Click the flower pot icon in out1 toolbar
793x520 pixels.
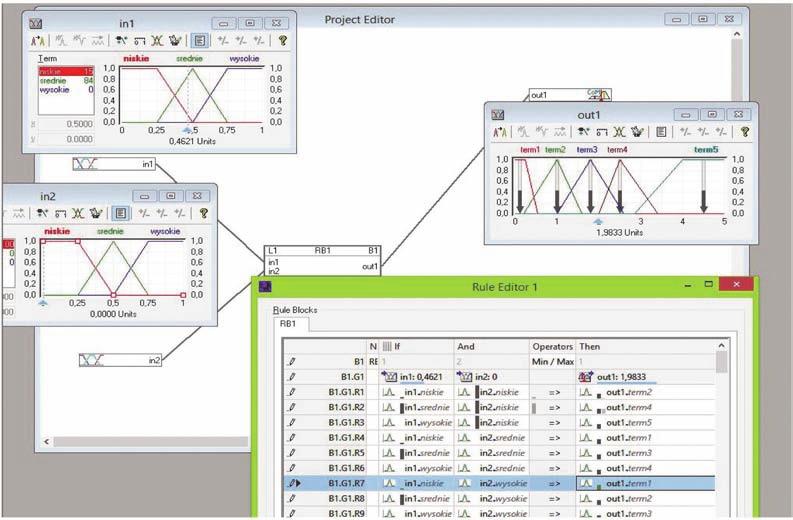637,132
